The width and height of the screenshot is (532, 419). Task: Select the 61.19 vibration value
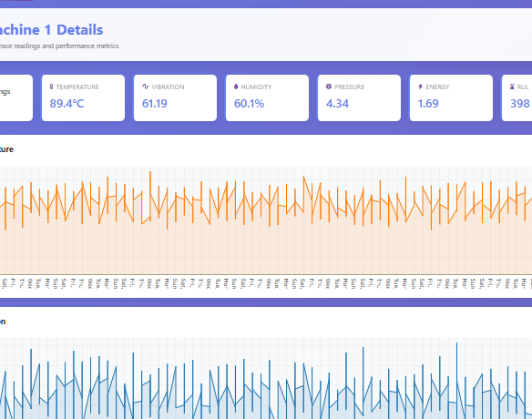point(154,104)
